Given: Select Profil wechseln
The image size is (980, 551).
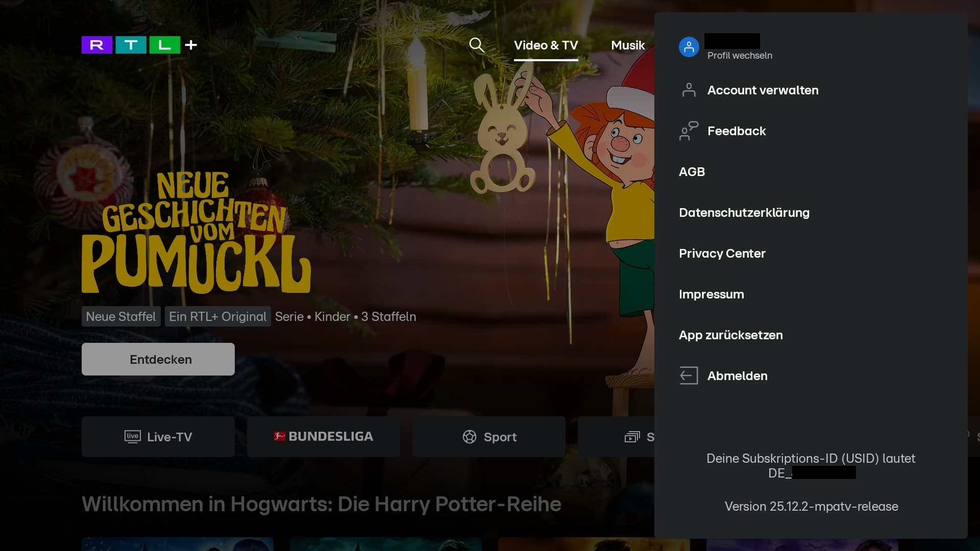Looking at the screenshot, I should [x=739, y=56].
